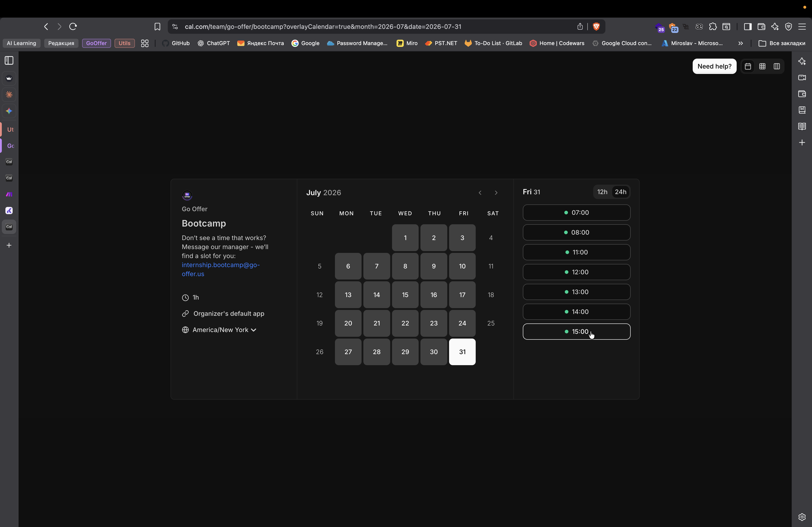
Task: Open the GoOffer bookmarks folder
Action: point(96,43)
